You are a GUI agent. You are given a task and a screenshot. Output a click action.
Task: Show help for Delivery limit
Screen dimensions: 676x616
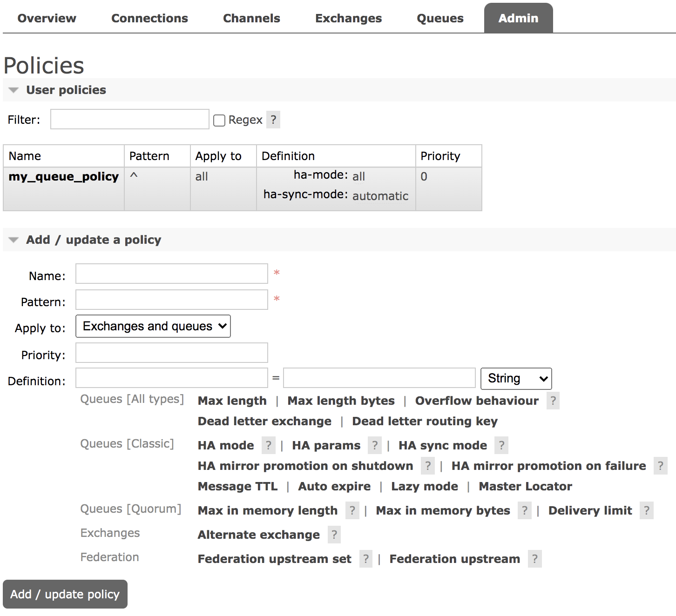[646, 510]
